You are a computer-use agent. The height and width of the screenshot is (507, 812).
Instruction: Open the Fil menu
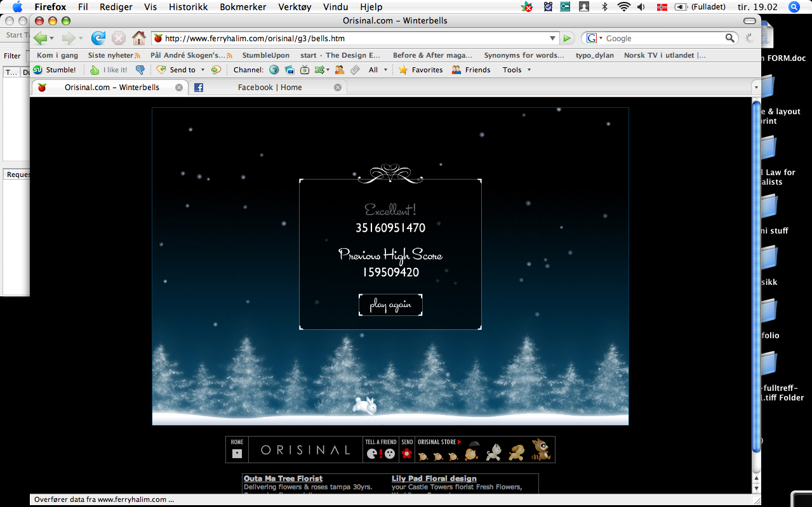83,7
